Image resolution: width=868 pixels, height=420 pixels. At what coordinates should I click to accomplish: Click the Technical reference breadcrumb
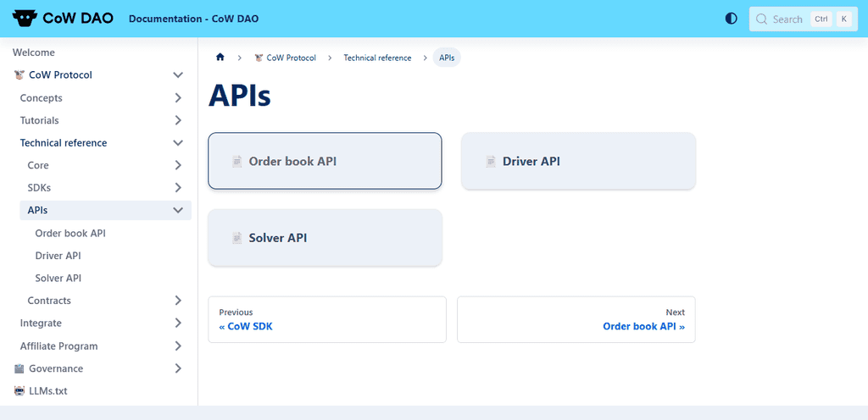377,58
